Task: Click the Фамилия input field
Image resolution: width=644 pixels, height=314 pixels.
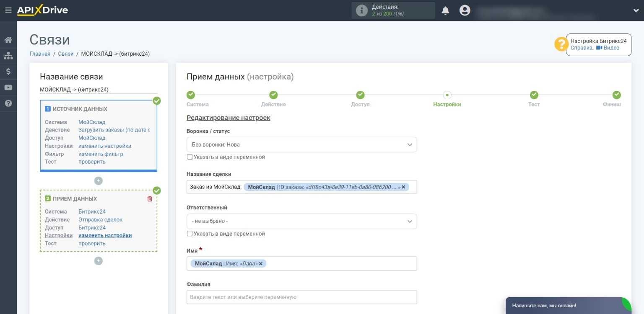Action: pos(302,297)
